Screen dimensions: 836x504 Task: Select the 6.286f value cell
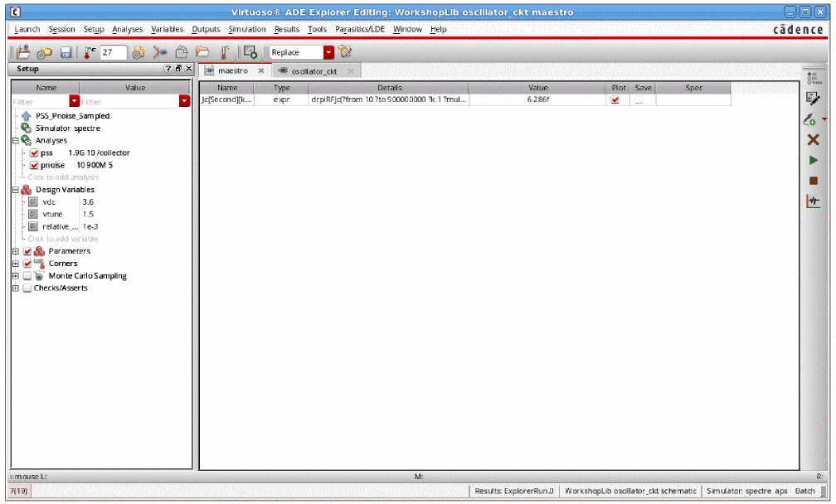[537, 99]
